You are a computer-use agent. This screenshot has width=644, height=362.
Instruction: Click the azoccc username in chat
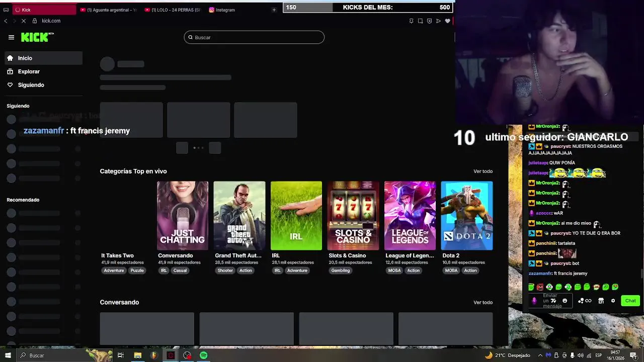[x=543, y=213]
